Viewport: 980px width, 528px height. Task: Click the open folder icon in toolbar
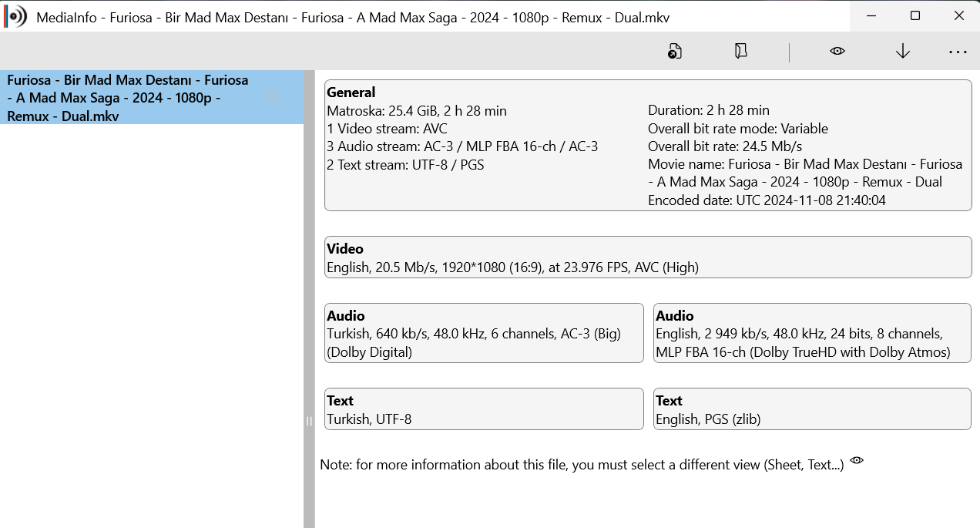tap(740, 52)
